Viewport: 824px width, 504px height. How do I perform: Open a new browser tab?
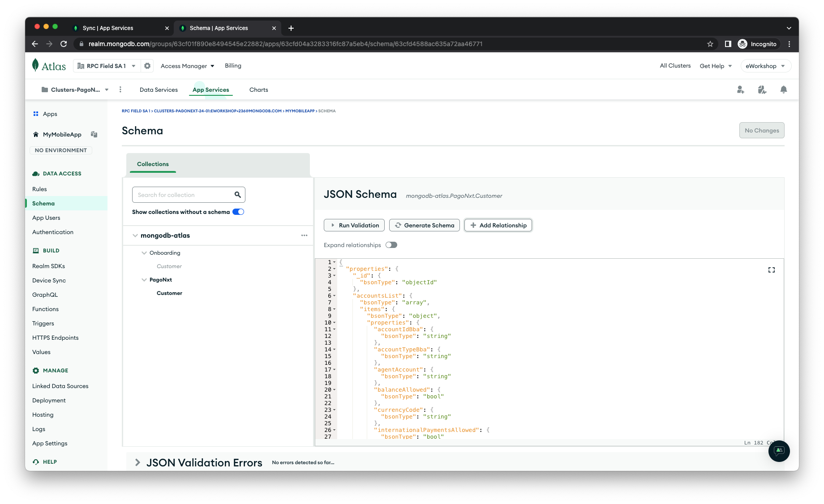pyautogui.click(x=291, y=28)
